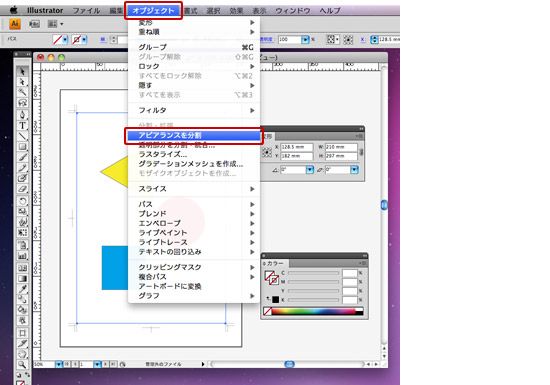Select the Eyedropper tool
This screenshot has width=550, height=385.
(22, 289)
